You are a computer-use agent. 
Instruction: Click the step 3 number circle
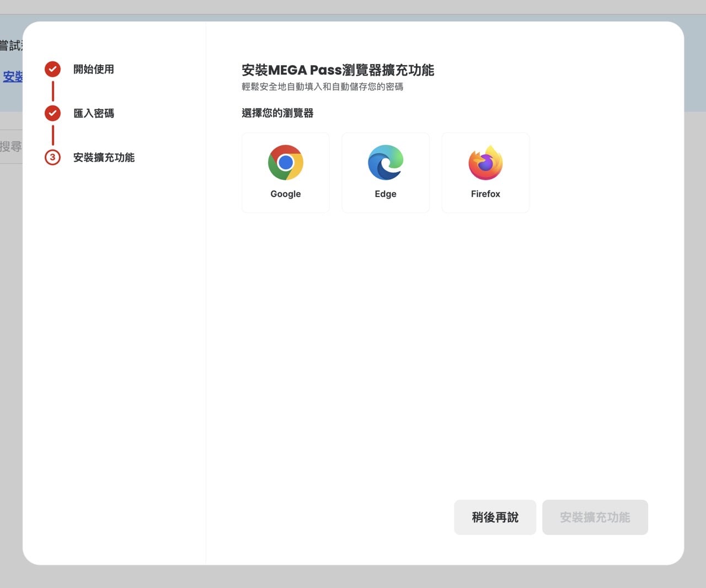pos(52,157)
